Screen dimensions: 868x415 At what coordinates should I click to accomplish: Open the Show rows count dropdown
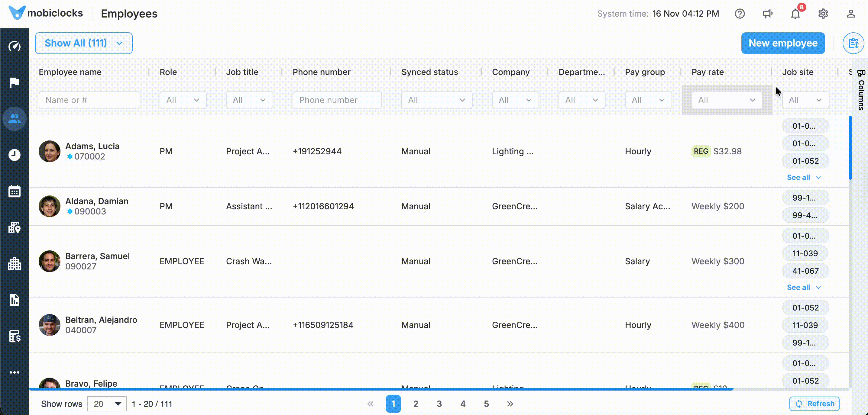107,404
